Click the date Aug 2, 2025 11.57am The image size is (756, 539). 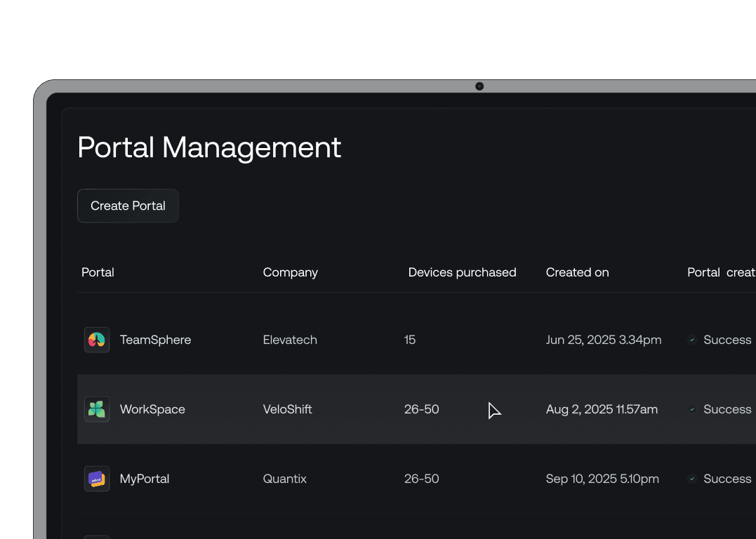tap(602, 409)
